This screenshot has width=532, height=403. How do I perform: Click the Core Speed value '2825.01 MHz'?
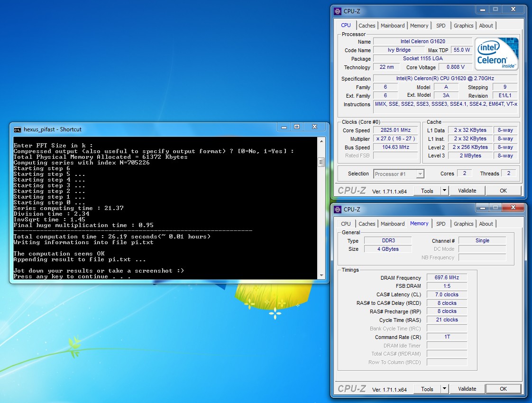tap(395, 130)
